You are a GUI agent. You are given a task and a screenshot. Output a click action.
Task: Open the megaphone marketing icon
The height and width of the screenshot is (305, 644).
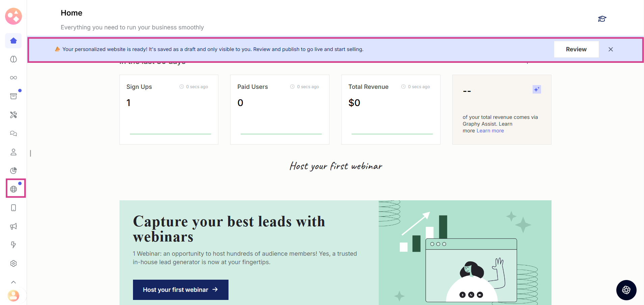coord(14,226)
